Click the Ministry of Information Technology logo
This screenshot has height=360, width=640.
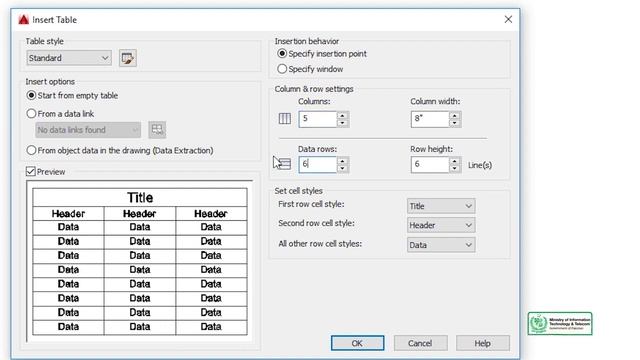[560, 324]
